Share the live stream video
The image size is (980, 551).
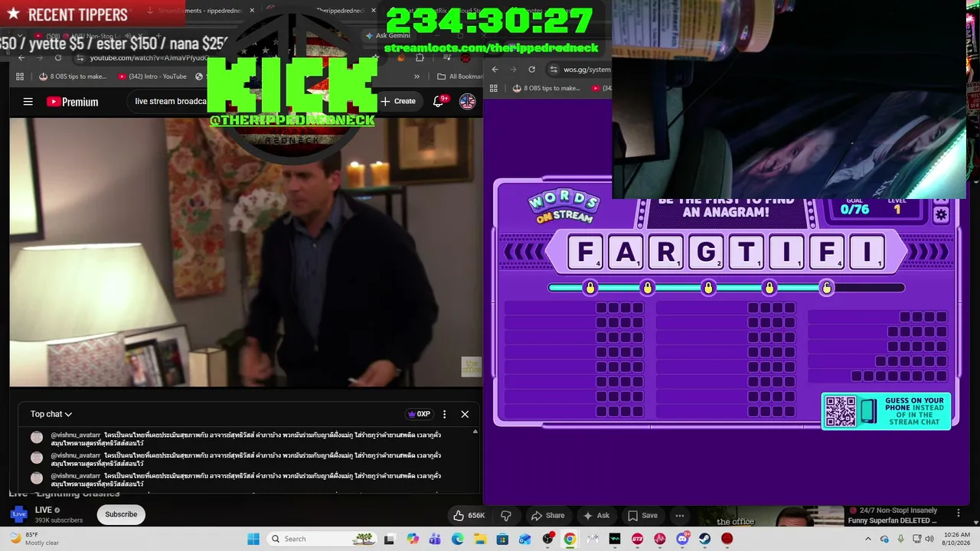548,515
